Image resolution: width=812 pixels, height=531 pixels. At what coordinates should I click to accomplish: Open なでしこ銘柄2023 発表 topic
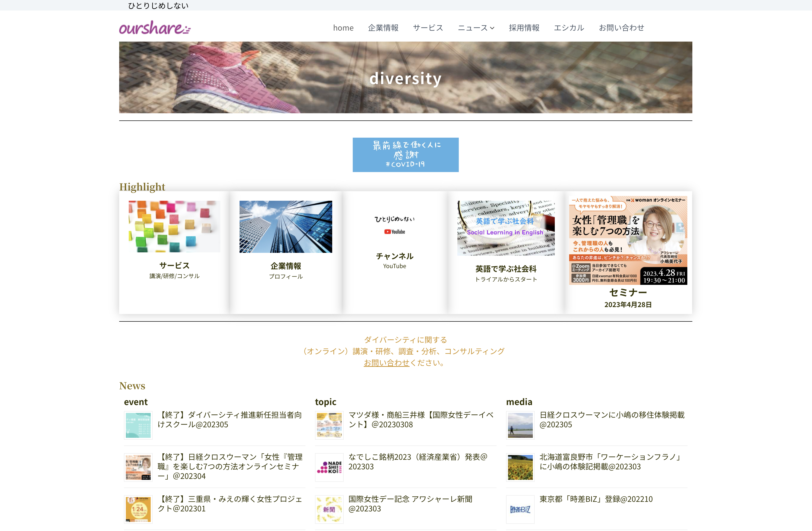pyautogui.click(x=418, y=462)
